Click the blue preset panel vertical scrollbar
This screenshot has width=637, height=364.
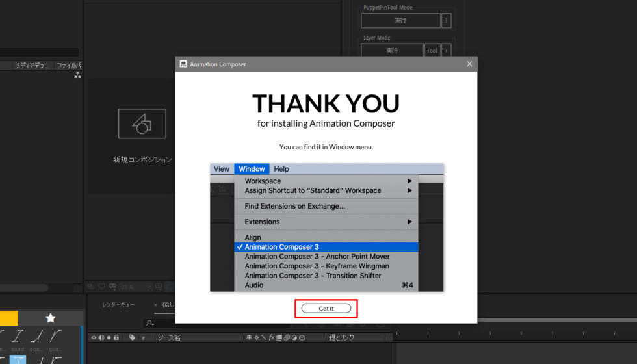click(82, 344)
